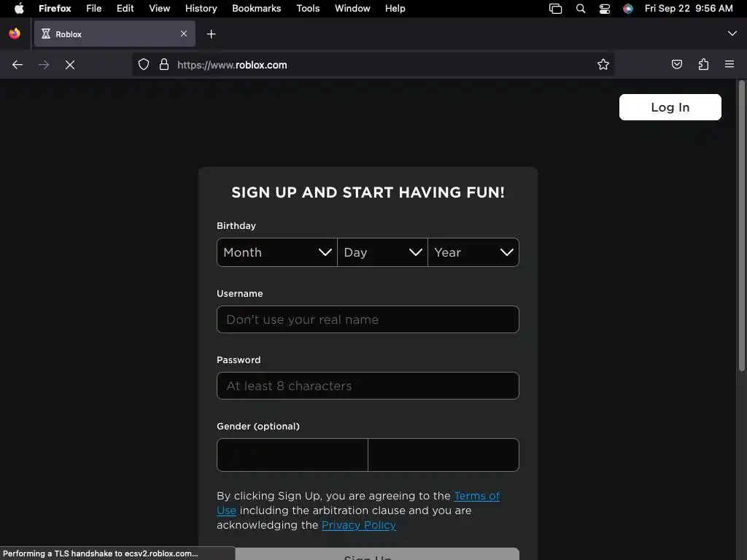Viewport: 747px width, 560px height.
Task: Open the Apple menu
Action: [18, 8]
